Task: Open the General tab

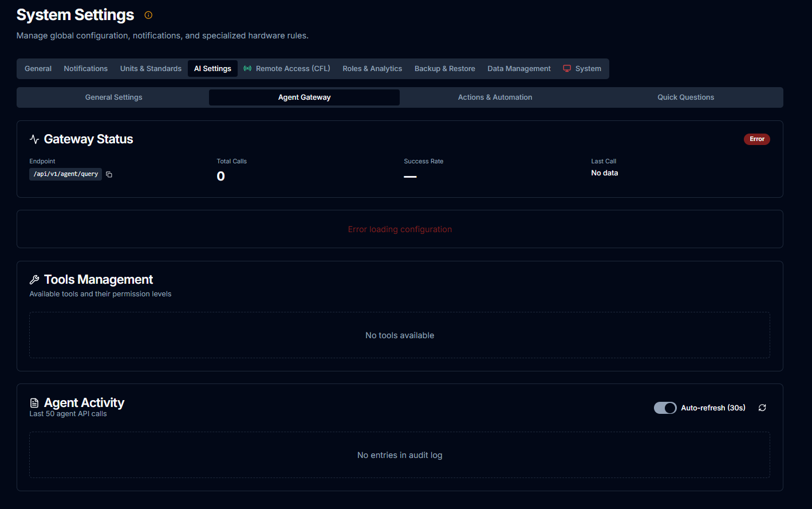Action: [x=38, y=68]
